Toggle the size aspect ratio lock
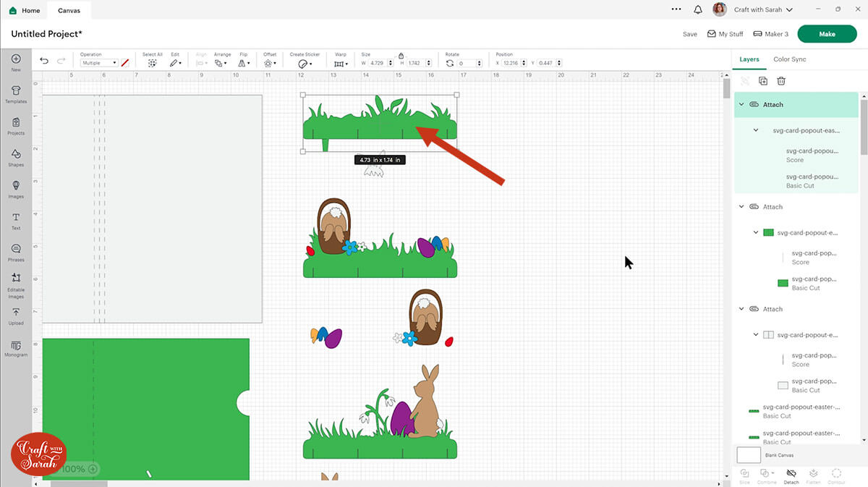This screenshot has height=487, width=868. (x=400, y=56)
